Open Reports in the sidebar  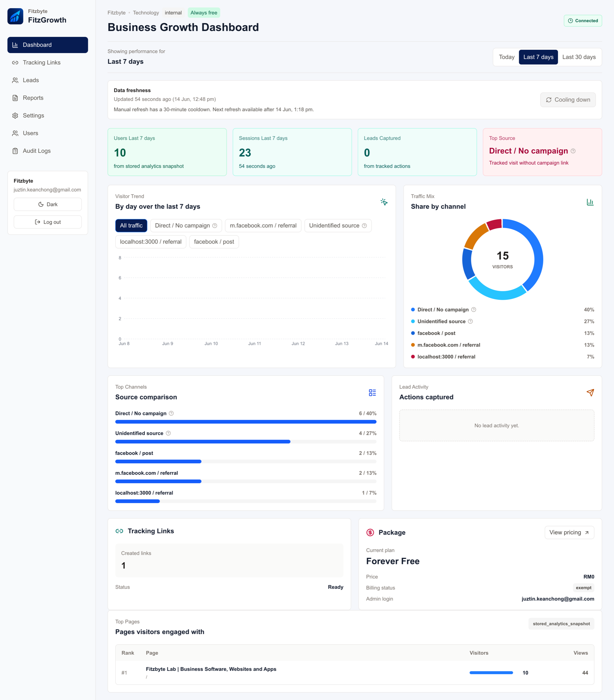48,98
